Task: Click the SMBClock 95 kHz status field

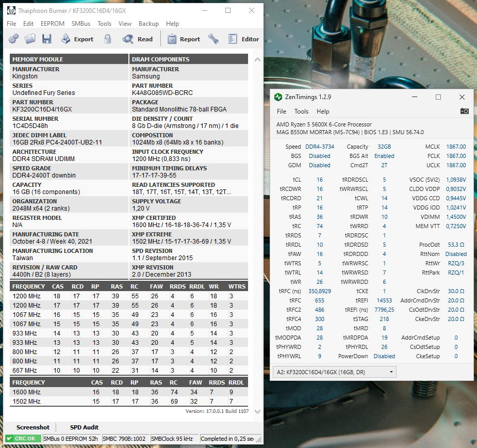Action: point(174,439)
